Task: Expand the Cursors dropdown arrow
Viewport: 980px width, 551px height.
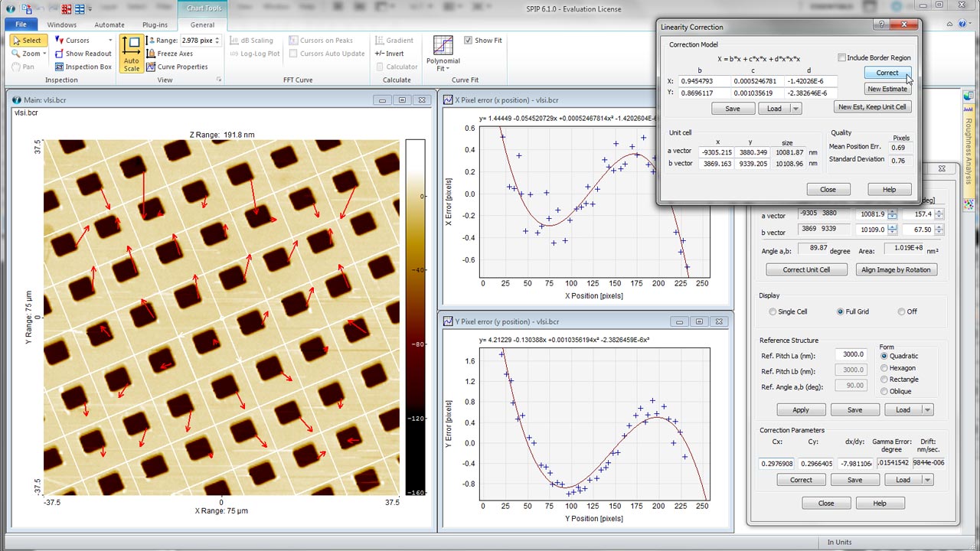Action: click(110, 41)
